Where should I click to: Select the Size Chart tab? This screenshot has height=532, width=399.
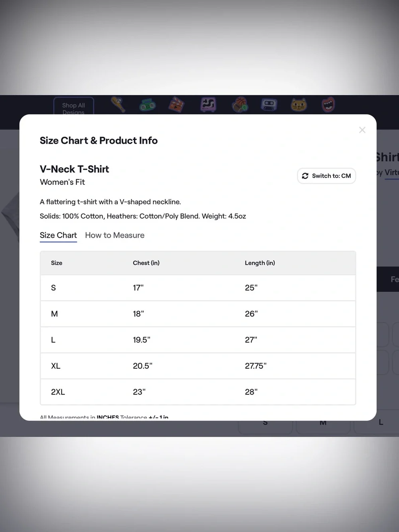tap(58, 235)
